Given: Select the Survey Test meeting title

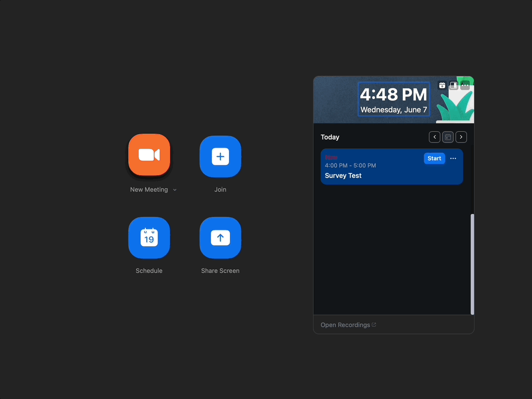Looking at the screenshot, I should pyautogui.click(x=343, y=176).
